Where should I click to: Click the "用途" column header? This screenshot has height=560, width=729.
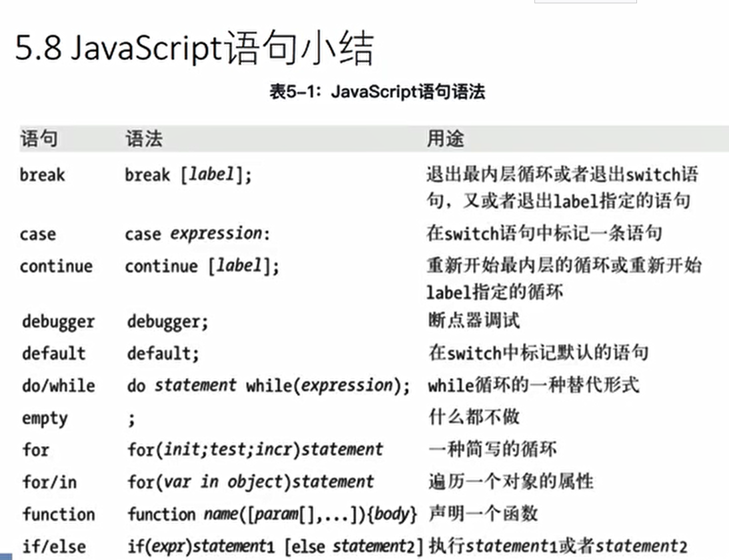point(445,139)
